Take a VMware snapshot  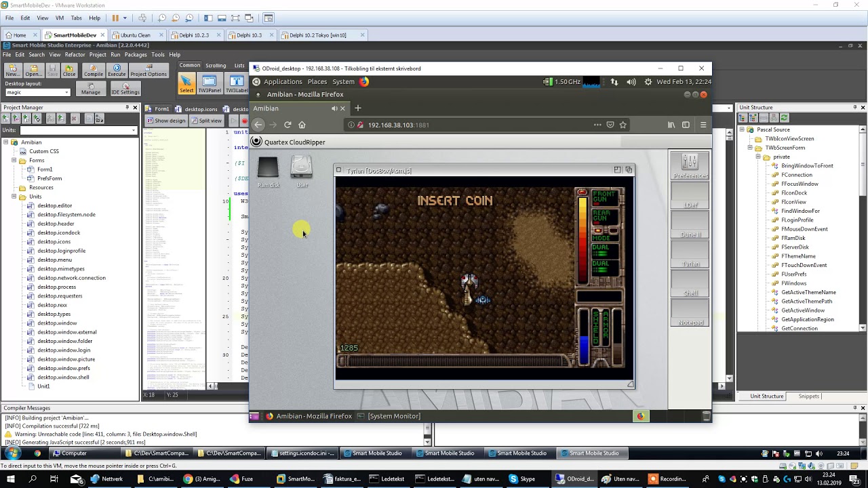[162, 18]
